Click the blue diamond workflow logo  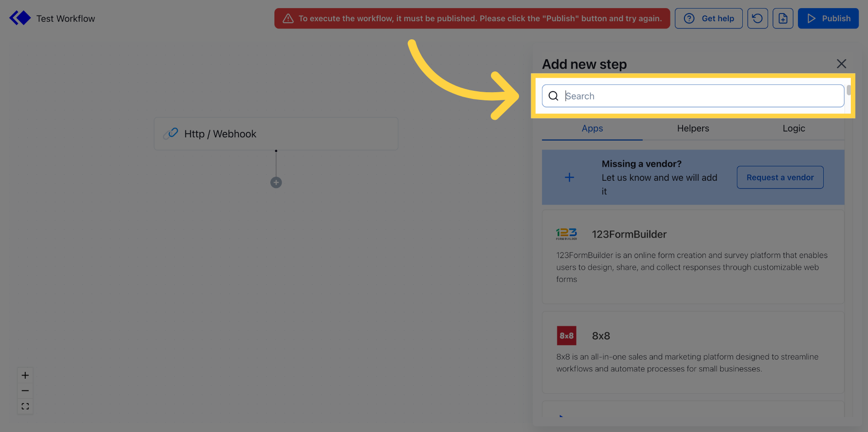(20, 18)
